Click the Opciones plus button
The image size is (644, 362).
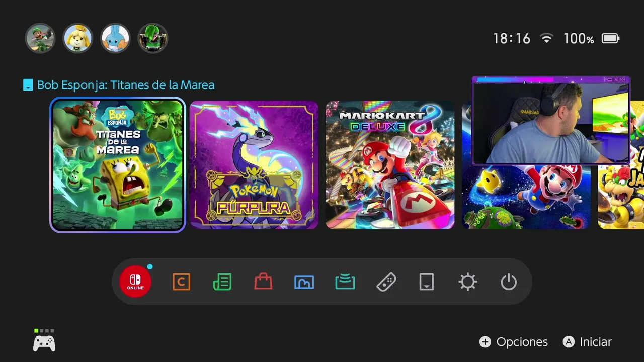point(514,342)
